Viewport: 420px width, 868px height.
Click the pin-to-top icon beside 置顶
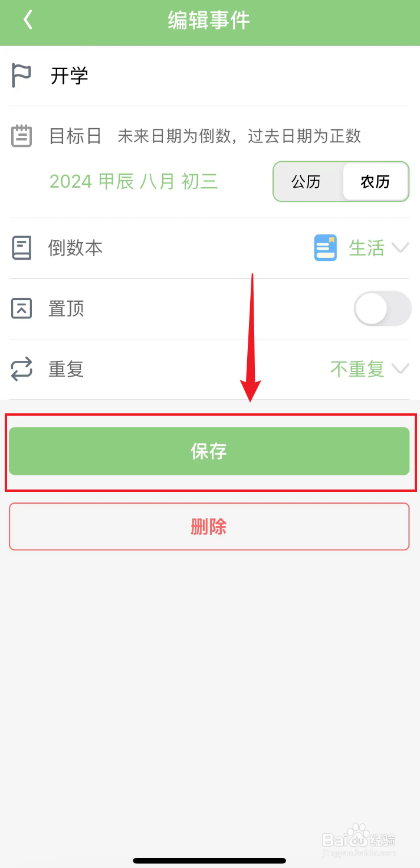coord(22,308)
